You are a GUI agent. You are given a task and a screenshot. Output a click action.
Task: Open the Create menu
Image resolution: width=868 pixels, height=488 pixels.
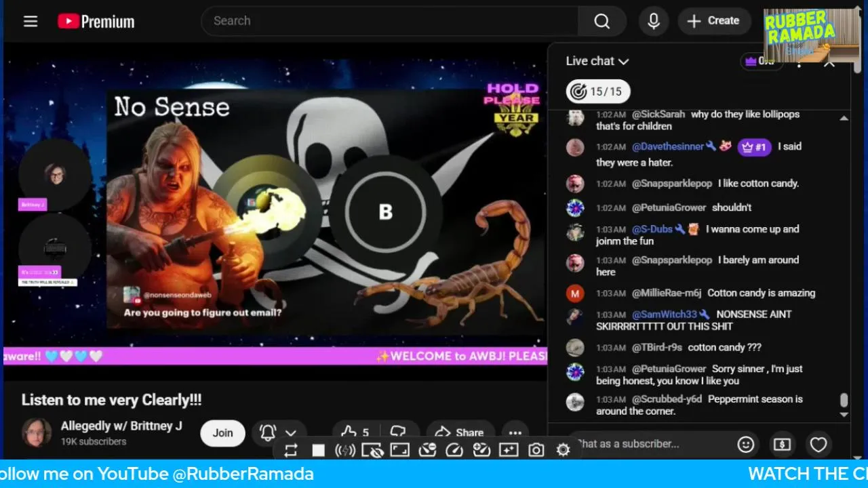point(713,21)
